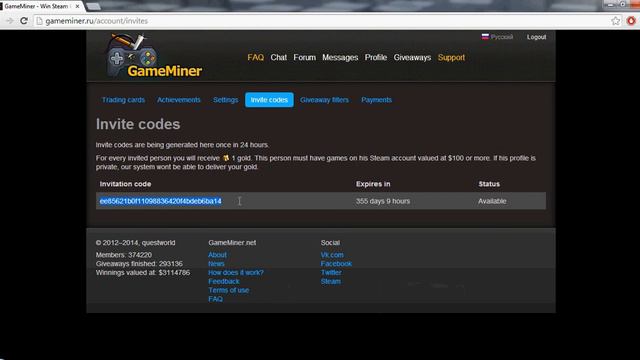Viewport: 640px width, 360px height.
Task: Log out of the account
Action: click(x=536, y=37)
